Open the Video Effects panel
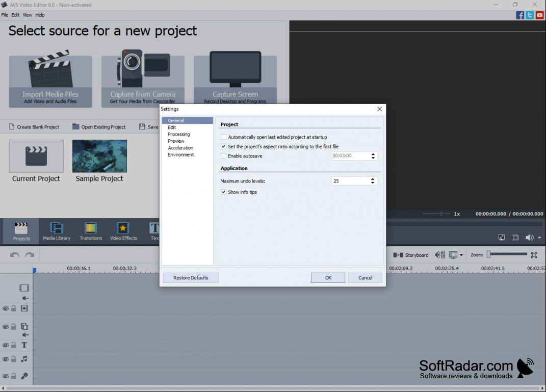The width and height of the screenshot is (546, 392). click(123, 231)
